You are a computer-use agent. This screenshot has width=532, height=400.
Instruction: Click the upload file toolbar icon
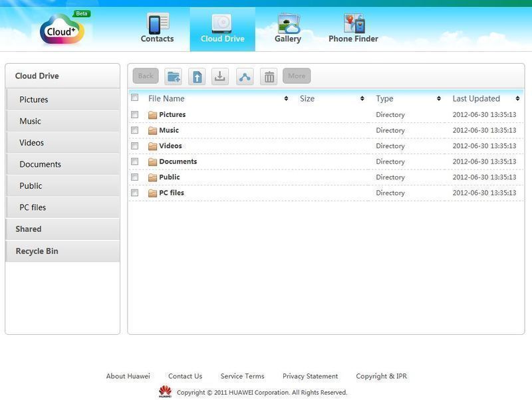[x=197, y=76]
